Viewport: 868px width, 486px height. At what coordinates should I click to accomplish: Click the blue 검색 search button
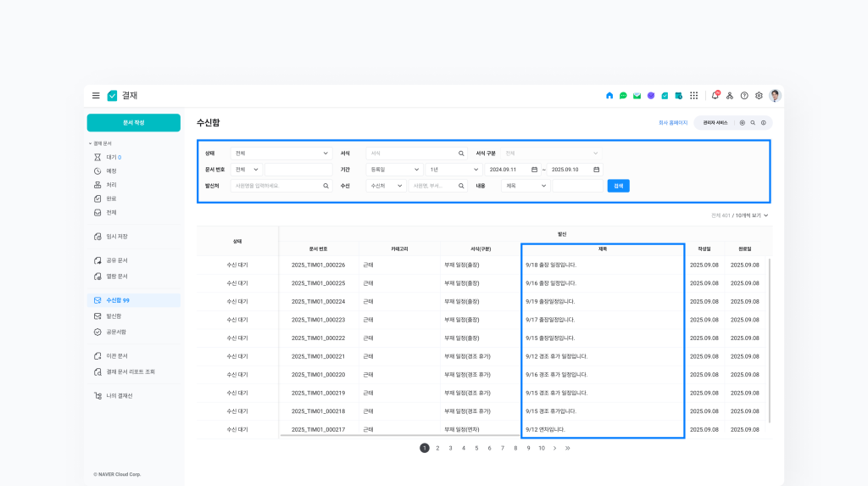pyautogui.click(x=618, y=186)
